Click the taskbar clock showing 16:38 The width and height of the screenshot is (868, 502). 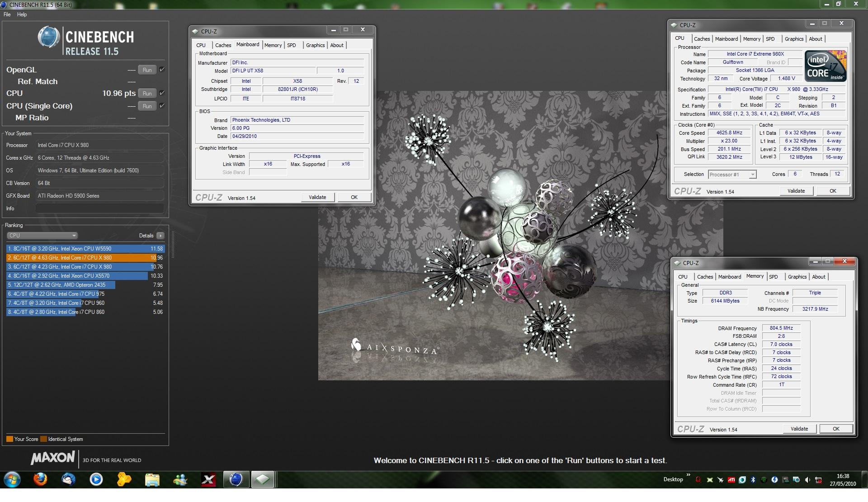pyautogui.click(x=843, y=480)
